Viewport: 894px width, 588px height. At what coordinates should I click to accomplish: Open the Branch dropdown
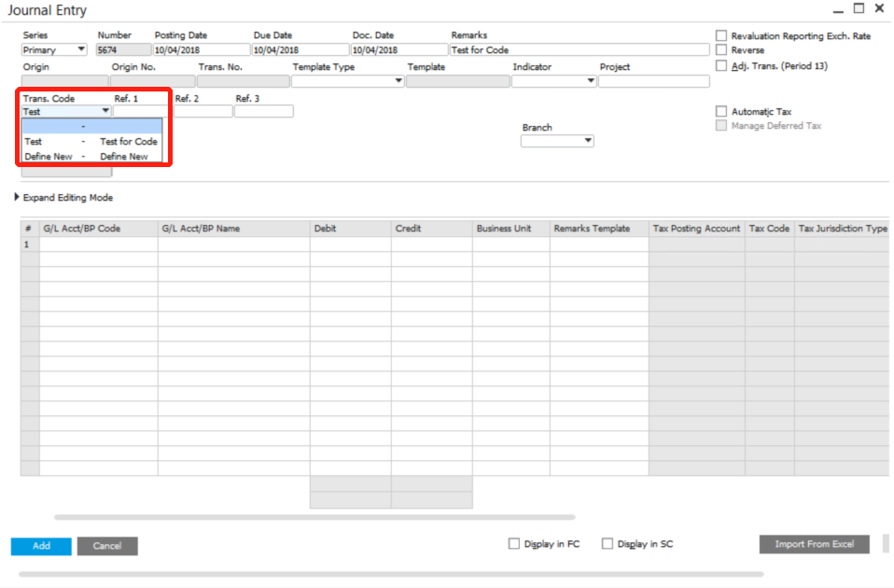point(588,141)
